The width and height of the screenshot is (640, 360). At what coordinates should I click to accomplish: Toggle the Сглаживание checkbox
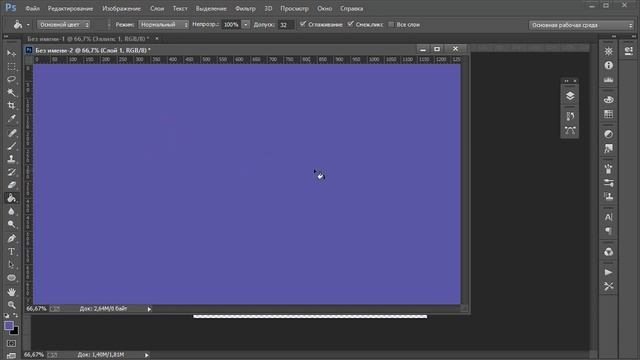pyautogui.click(x=302, y=24)
